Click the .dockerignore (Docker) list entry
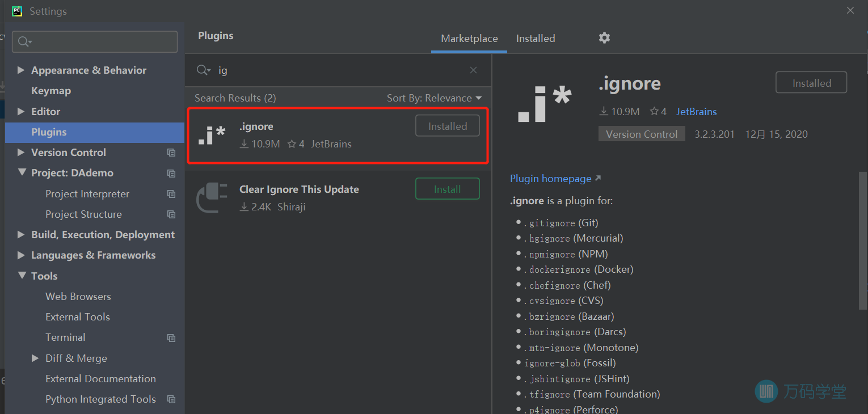 click(578, 269)
